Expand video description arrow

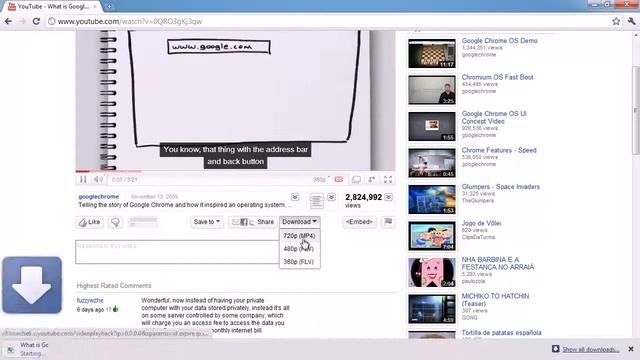295,197
